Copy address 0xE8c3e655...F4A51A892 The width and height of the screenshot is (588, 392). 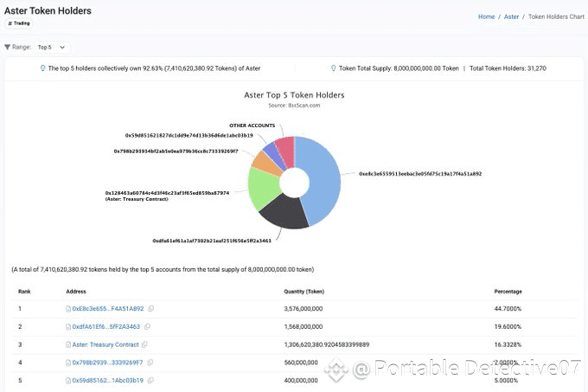(150, 308)
